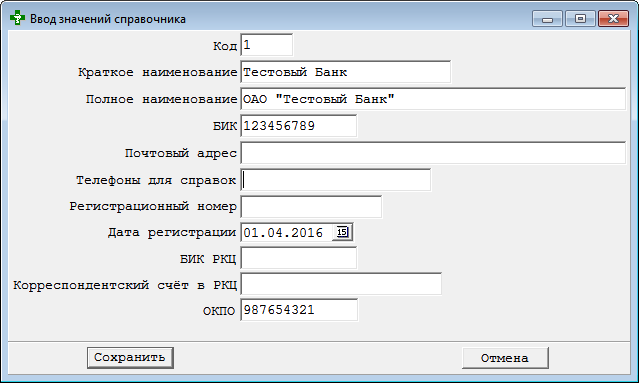Click the БИК РКЦ label
The height and width of the screenshot is (383, 639).
208,259
